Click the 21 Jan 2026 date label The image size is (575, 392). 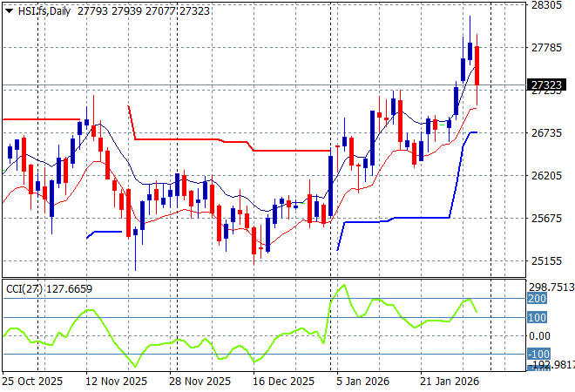pos(450,382)
